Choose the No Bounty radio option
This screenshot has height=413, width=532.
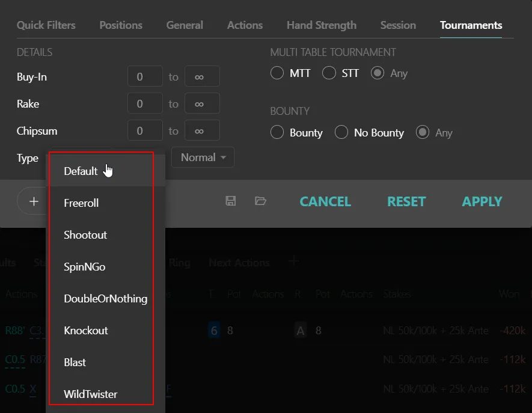[x=341, y=133]
